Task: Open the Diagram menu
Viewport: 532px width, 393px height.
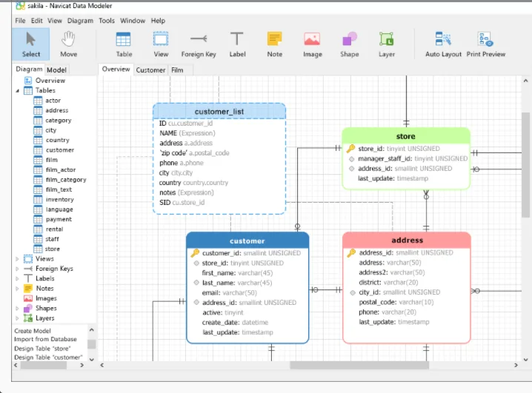Action: coord(80,21)
